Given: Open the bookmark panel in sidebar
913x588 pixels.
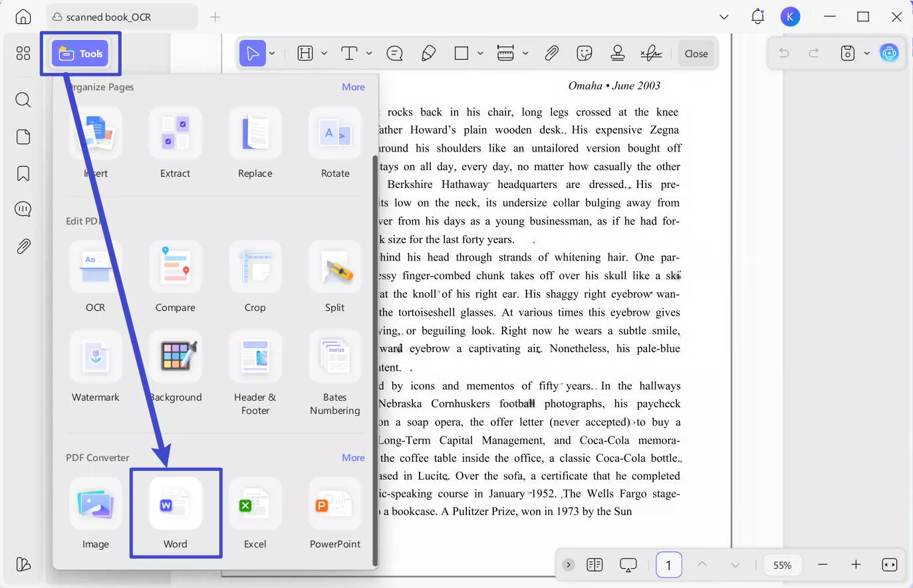Looking at the screenshot, I should pos(23,173).
